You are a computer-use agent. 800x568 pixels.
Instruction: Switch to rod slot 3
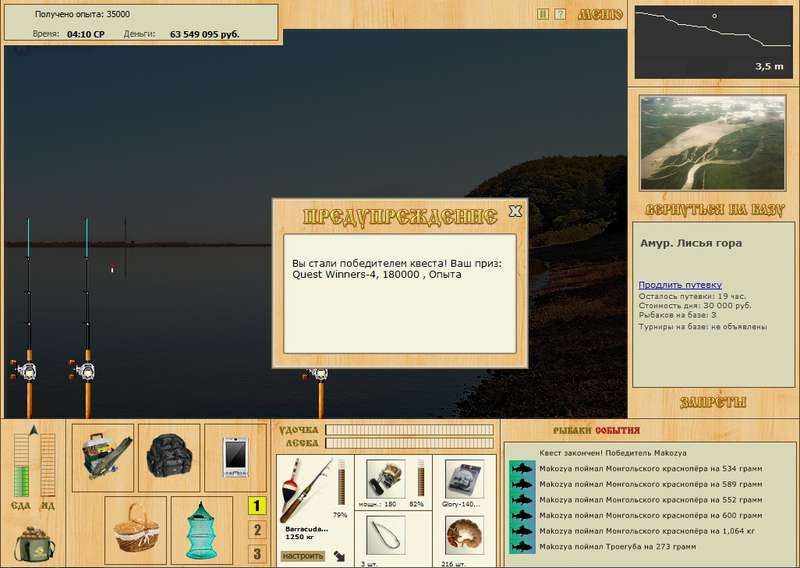coord(257,554)
